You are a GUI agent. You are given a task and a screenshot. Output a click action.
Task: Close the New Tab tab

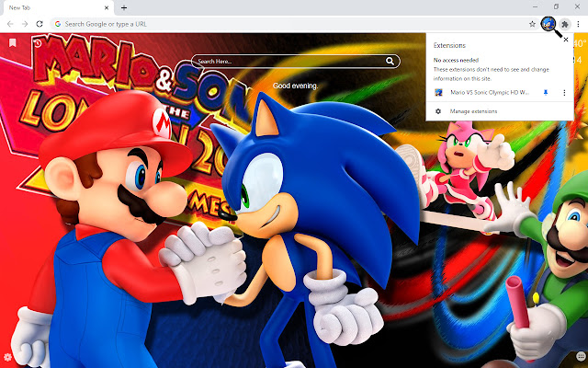tap(107, 8)
